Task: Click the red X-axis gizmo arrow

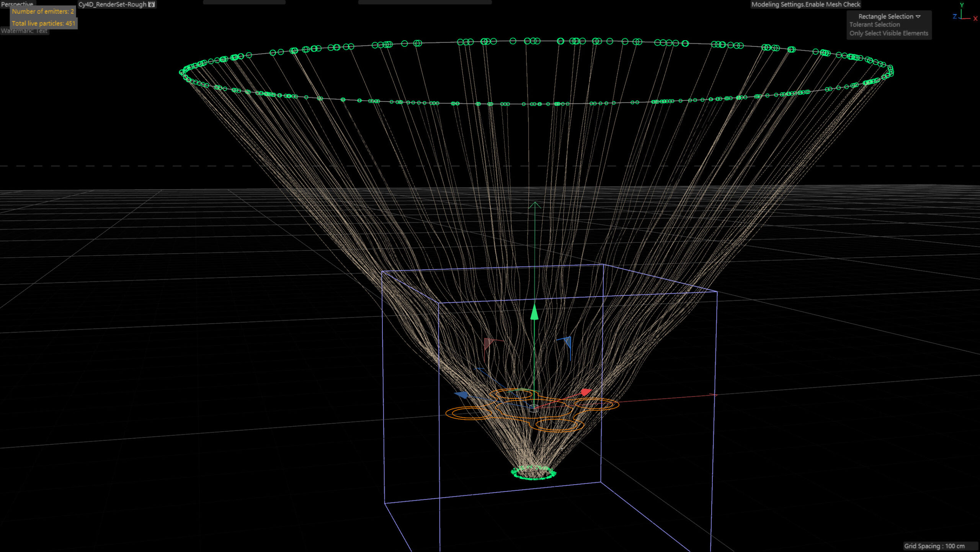Action: click(586, 391)
